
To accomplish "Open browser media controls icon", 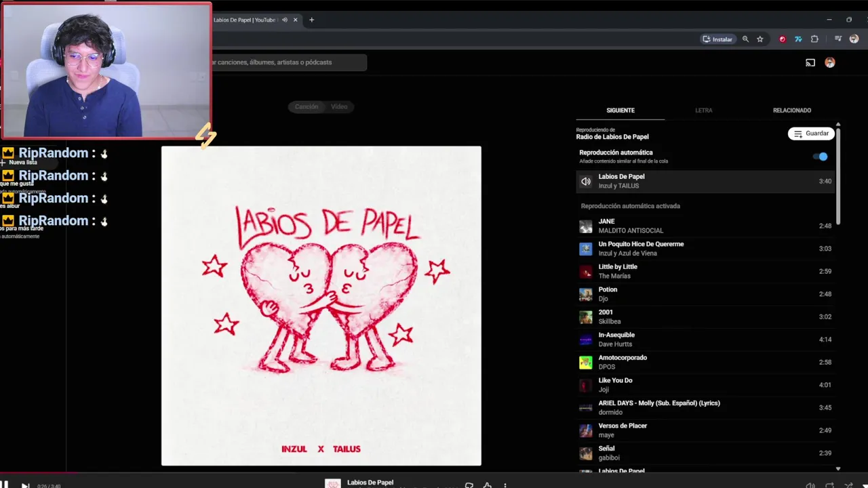I will (838, 39).
